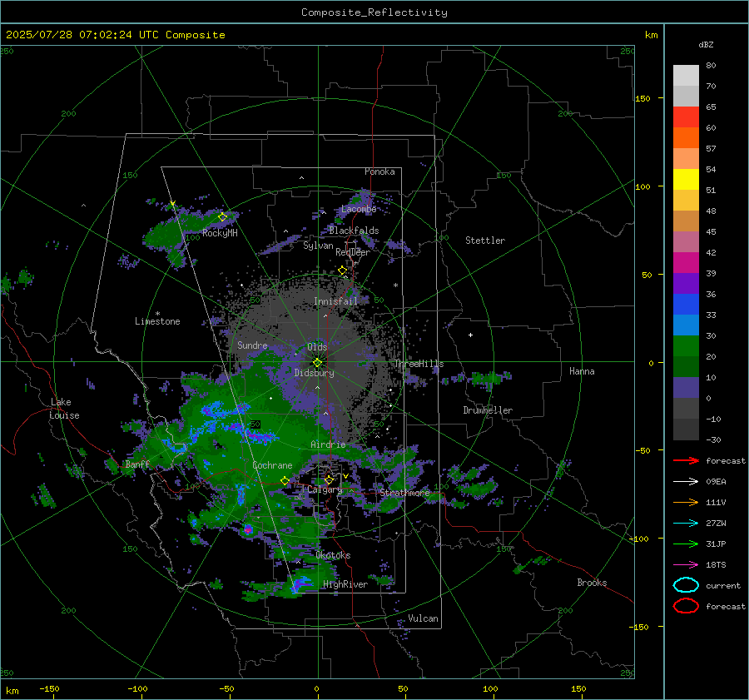Select the 33 dBZ light blue swatch

686,325
